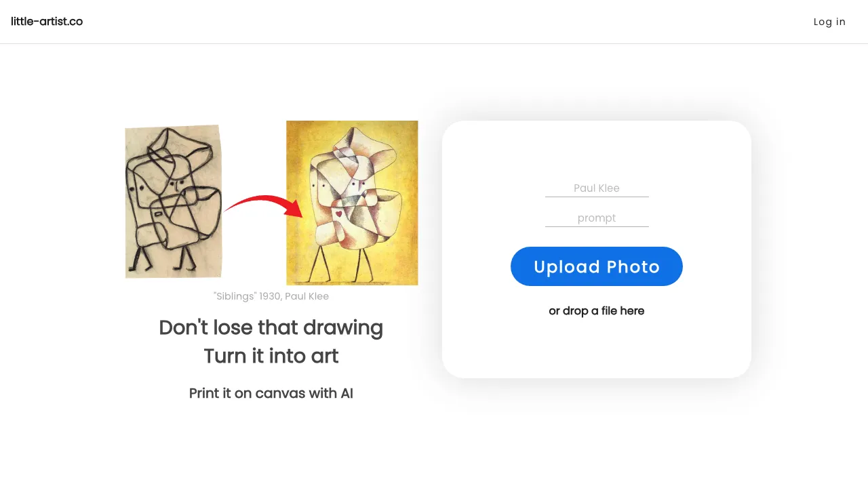Click the Siblings painting thumbnail

[352, 203]
